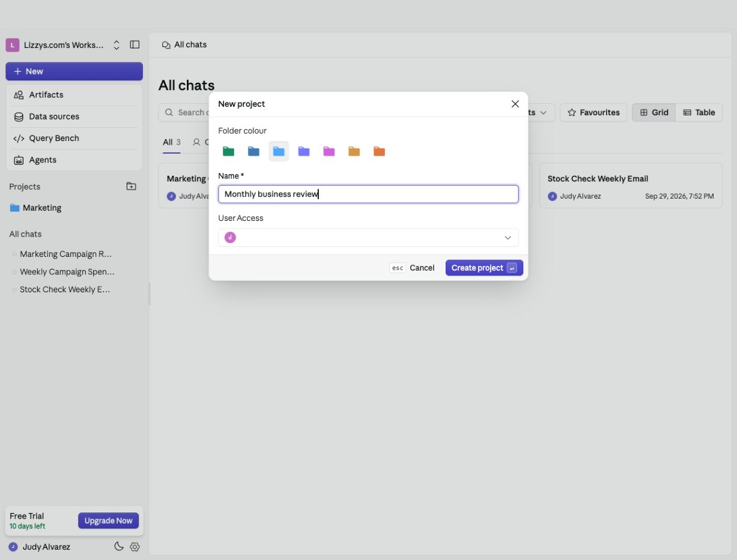Select the light blue folder colour
Image resolution: width=737 pixels, height=560 pixels.
[279, 151]
